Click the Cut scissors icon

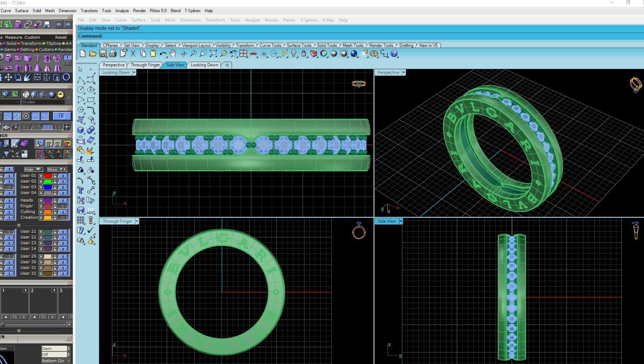pos(133,54)
